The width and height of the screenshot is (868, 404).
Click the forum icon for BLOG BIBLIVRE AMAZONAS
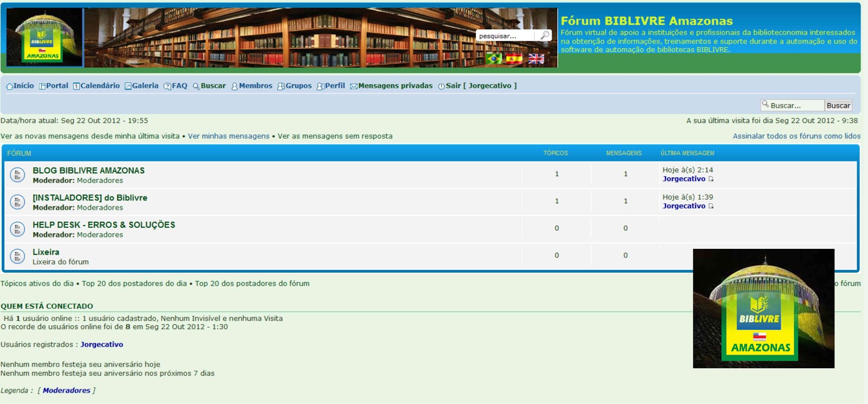17,175
